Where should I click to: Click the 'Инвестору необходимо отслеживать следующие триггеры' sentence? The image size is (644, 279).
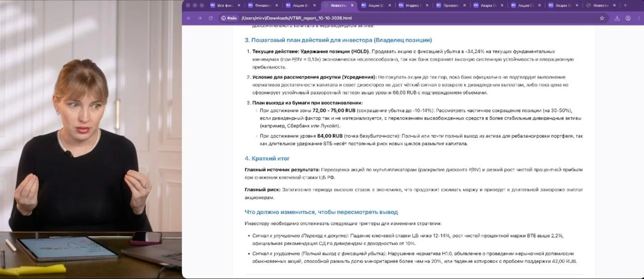coord(343,223)
